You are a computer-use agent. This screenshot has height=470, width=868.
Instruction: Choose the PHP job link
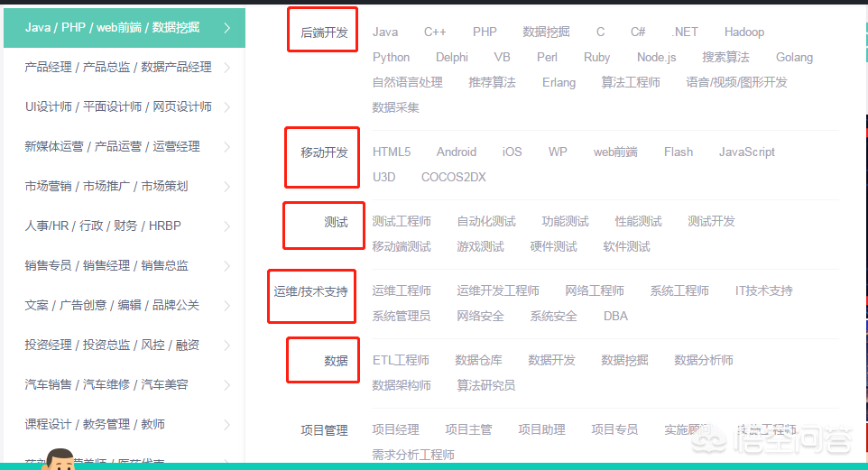485,32
